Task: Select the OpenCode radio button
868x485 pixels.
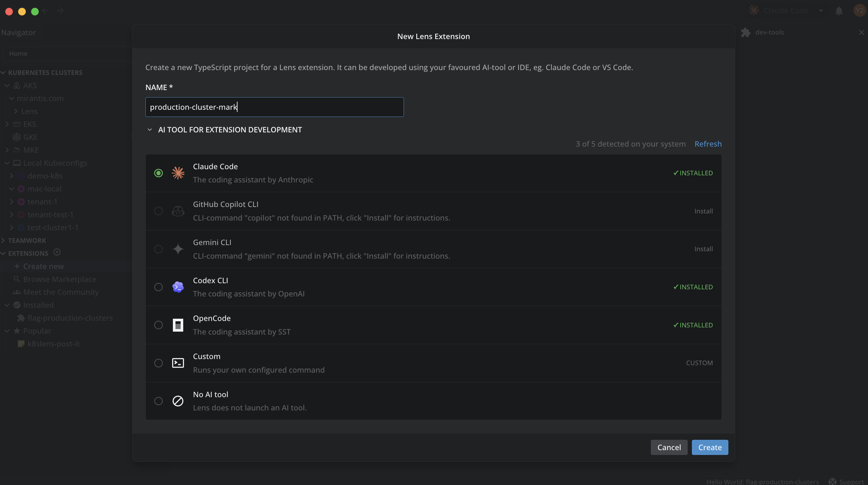Action: [158, 325]
